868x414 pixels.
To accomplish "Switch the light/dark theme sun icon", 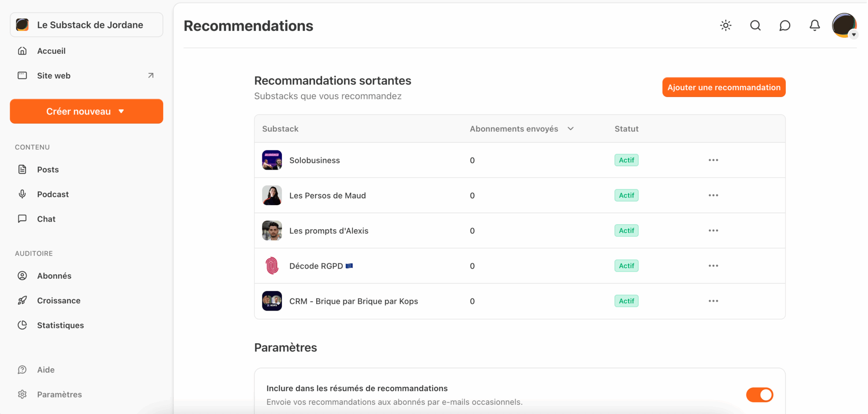I will click(x=726, y=25).
